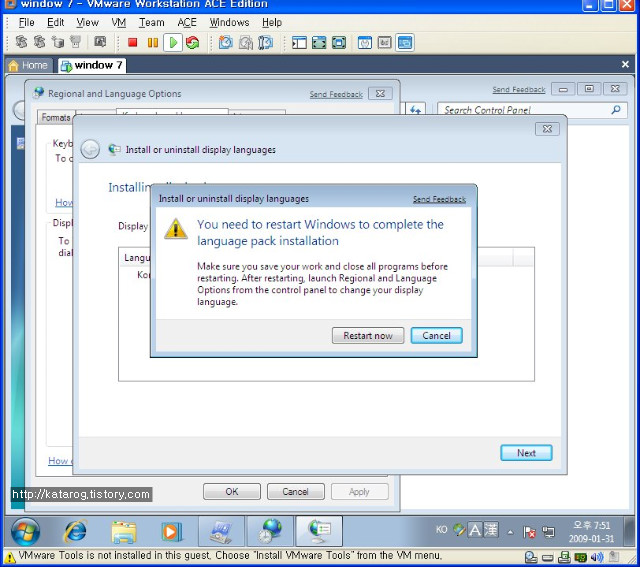Click the Search Control Panel field

click(532, 110)
